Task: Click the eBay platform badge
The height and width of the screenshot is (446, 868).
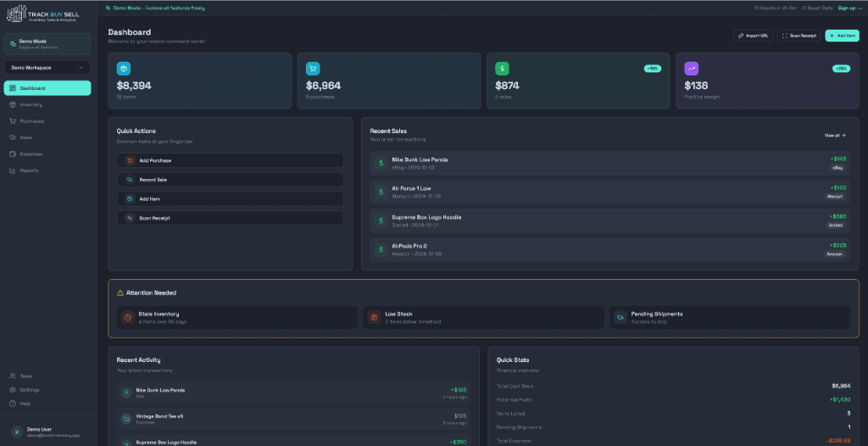Action: click(x=837, y=167)
